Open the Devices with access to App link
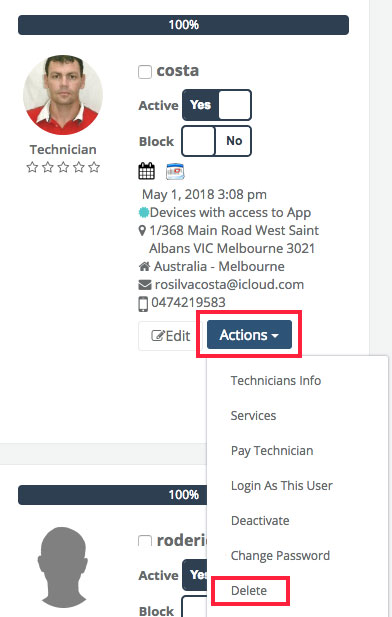The width and height of the screenshot is (392, 617). click(230, 212)
